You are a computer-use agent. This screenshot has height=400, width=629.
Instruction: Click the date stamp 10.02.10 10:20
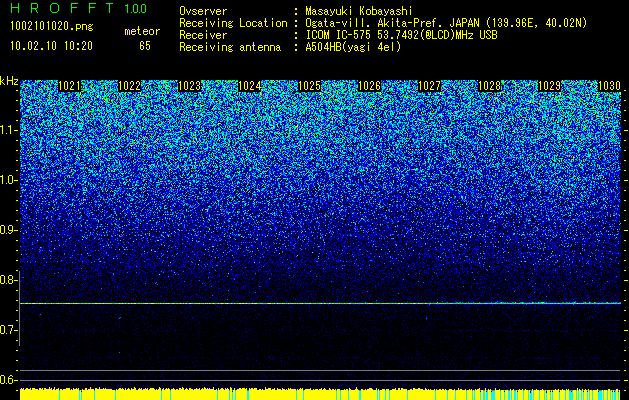click(51, 46)
